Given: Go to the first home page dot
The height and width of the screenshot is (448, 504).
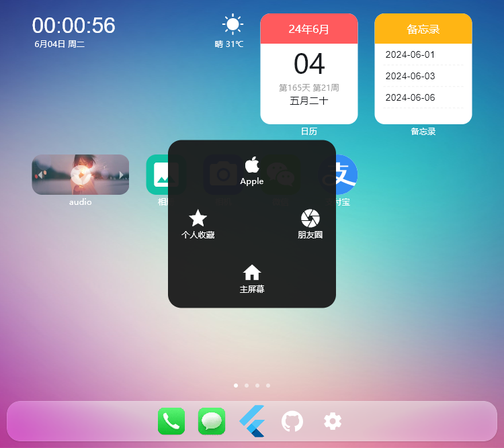Looking at the screenshot, I should [236, 386].
